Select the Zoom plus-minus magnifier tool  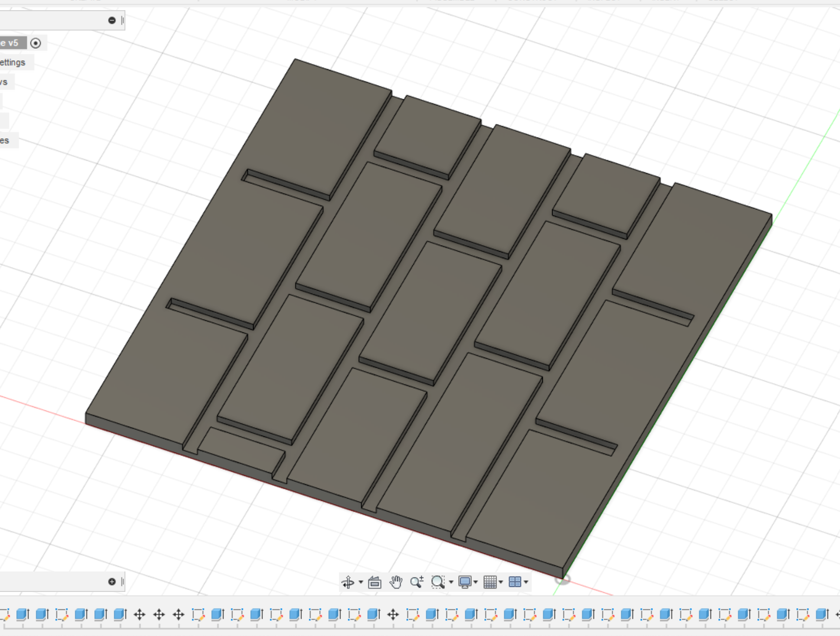[417, 582]
